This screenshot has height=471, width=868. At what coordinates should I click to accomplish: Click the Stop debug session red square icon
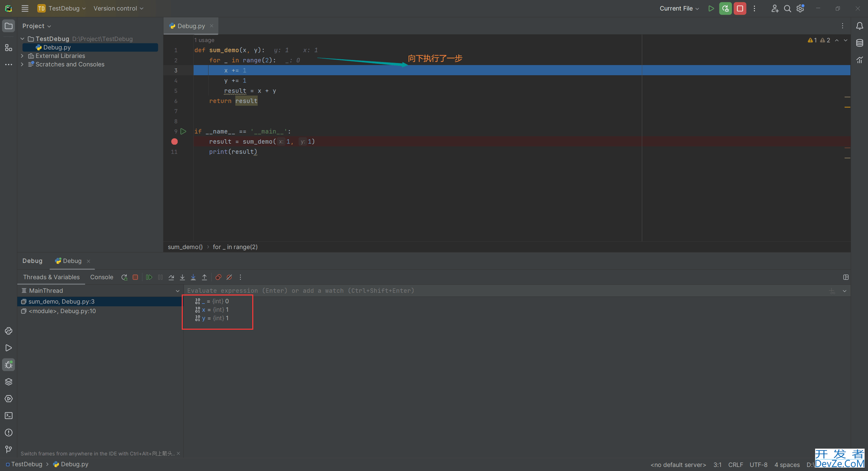tap(741, 8)
